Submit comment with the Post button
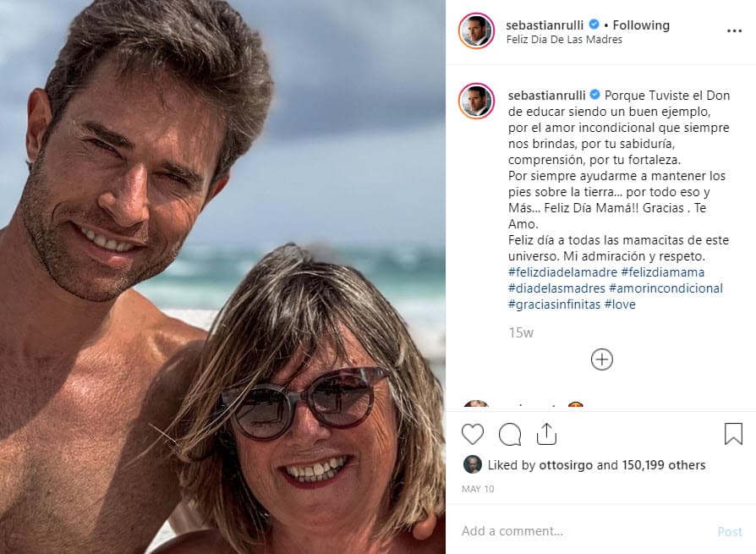The width and height of the screenshot is (756, 554). [x=729, y=531]
